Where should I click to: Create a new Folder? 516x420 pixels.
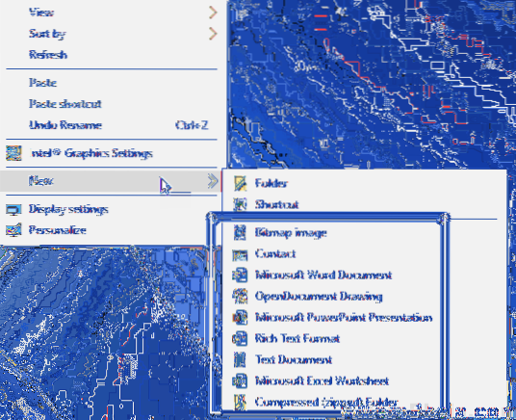[x=271, y=183]
